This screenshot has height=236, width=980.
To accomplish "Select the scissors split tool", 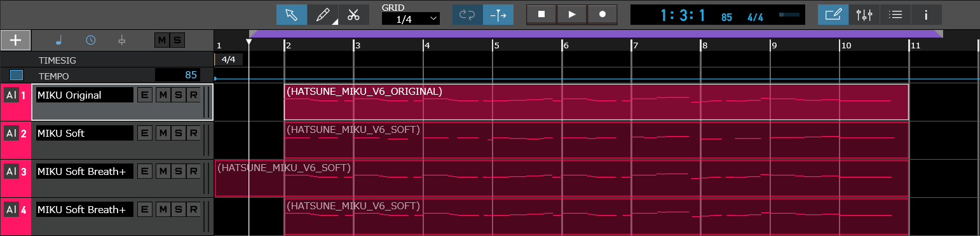I will pyautogui.click(x=354, y=14).
